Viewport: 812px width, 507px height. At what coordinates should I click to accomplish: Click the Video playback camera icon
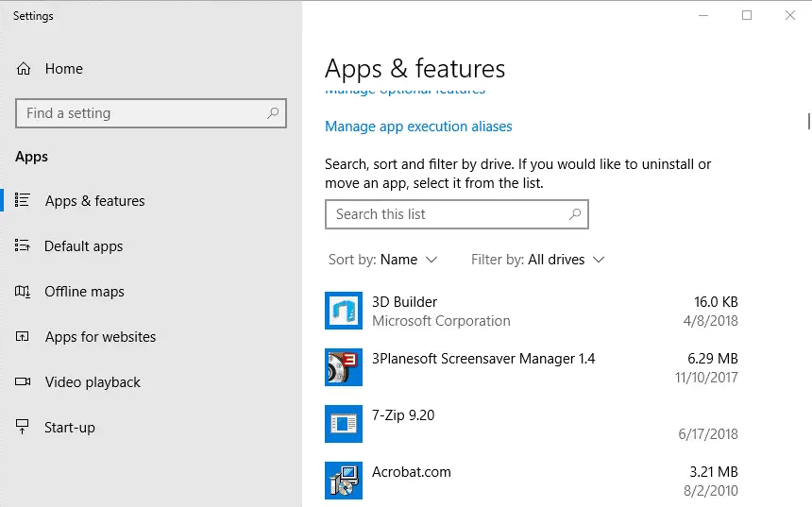click(x=23, y=381)
